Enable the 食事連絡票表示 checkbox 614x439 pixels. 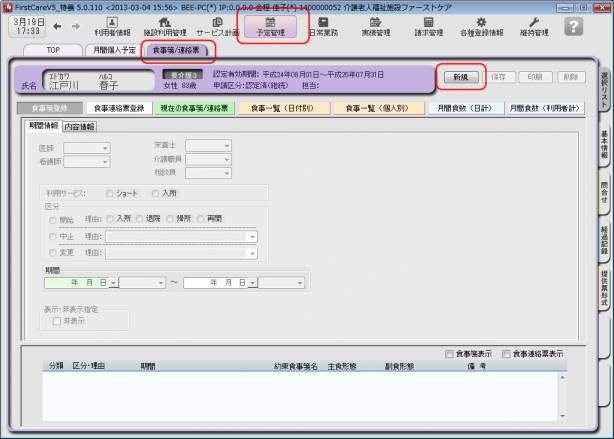click(x=507, y=354)
